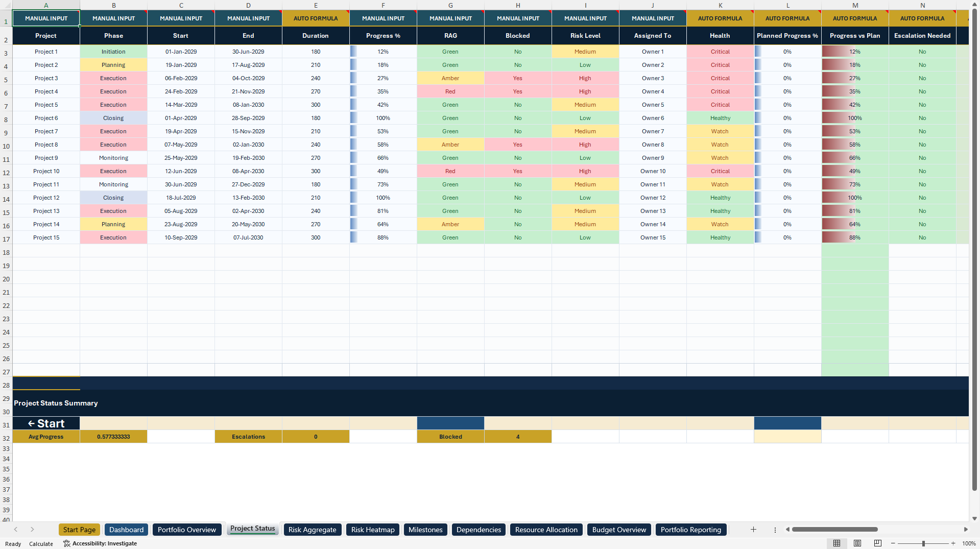Viewport: 980px width, 549px height.
Task: Go to the next sheet tab arrow
Action: [32, 530]
